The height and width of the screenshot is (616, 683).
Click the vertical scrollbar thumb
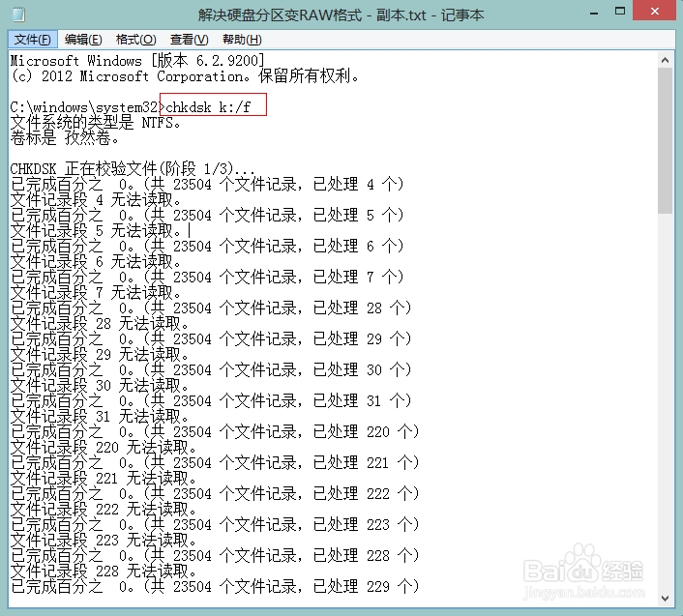pos(665,140)
